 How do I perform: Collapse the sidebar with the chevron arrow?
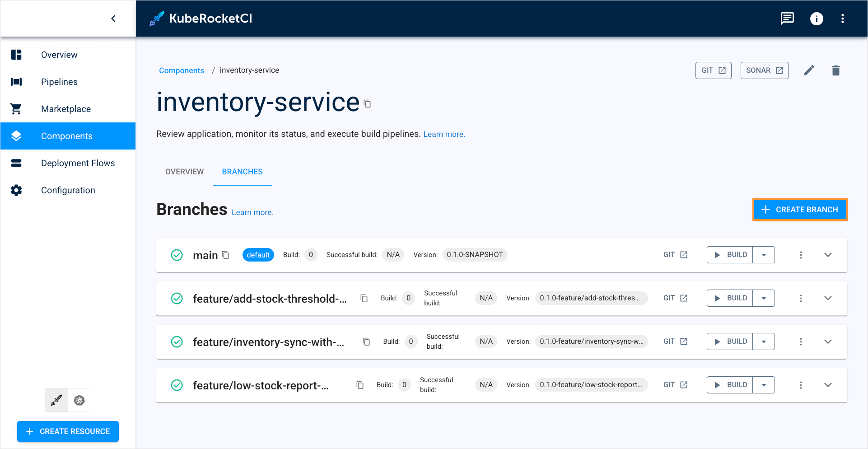tap(113, 19)
